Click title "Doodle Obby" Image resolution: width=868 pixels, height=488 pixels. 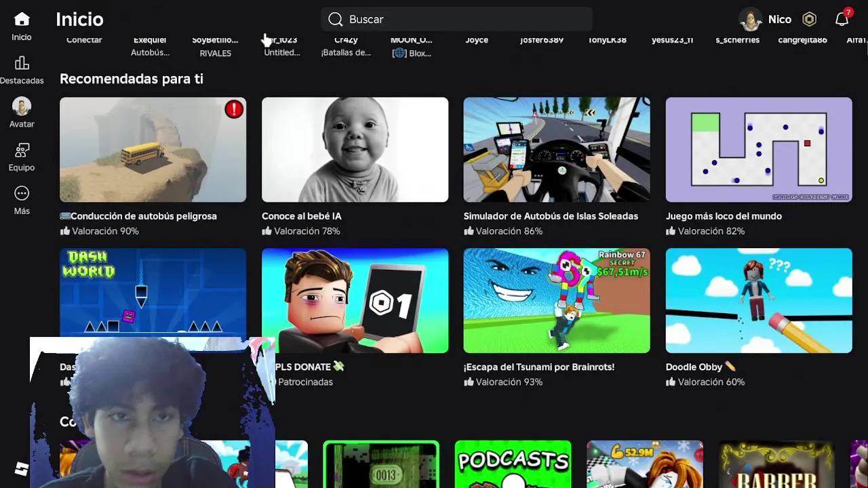coord(701,367)
